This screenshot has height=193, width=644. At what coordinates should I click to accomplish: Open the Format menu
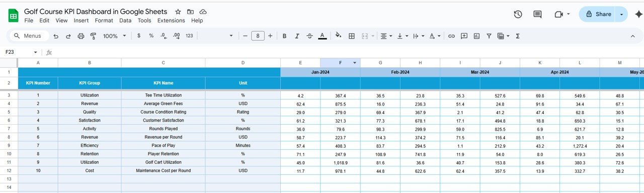104,21
